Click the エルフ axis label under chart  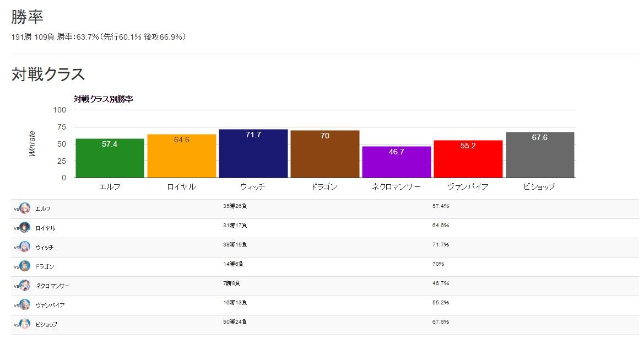[x=110, y=187]
